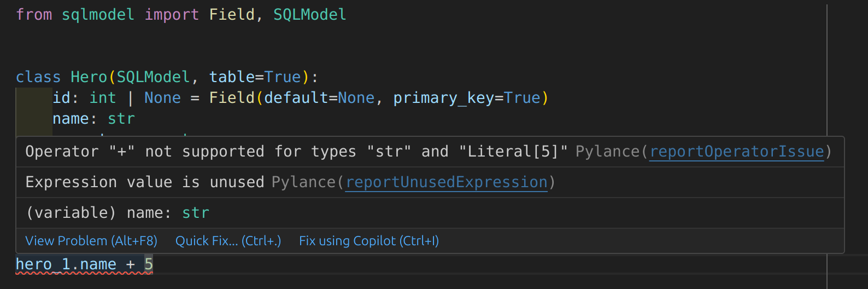
Task: Click the 'import' keyword on first line
Action: pos(172,15)
